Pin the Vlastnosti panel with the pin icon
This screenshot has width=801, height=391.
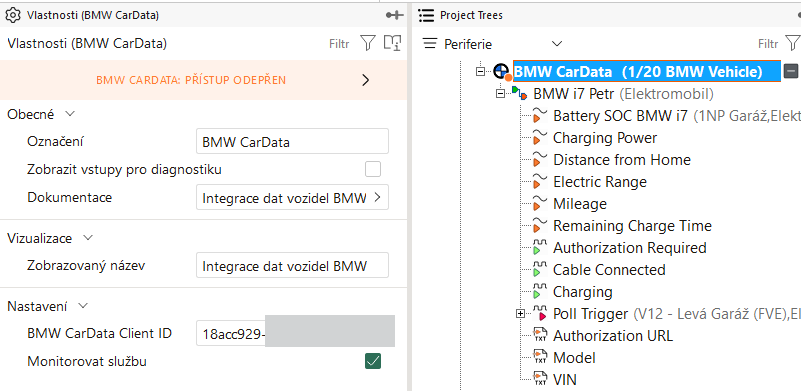(394, 15)
